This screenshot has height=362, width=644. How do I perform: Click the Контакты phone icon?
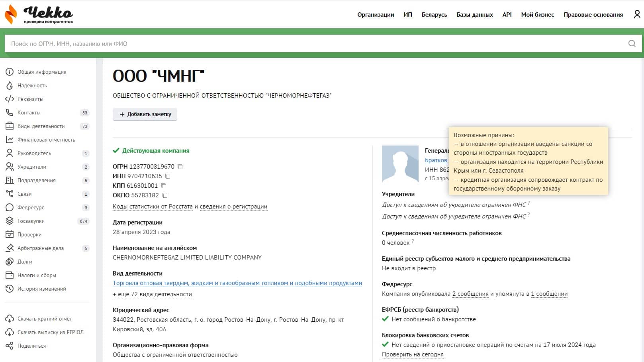pos(10,112)
